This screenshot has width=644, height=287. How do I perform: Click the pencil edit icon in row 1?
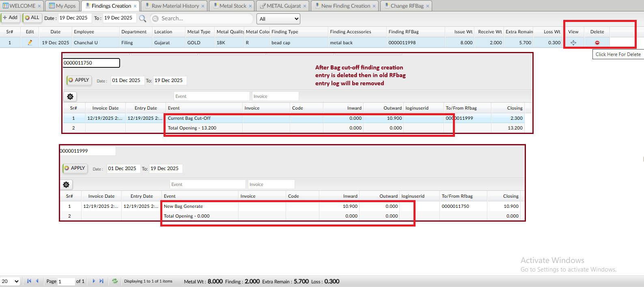(30, 43)
